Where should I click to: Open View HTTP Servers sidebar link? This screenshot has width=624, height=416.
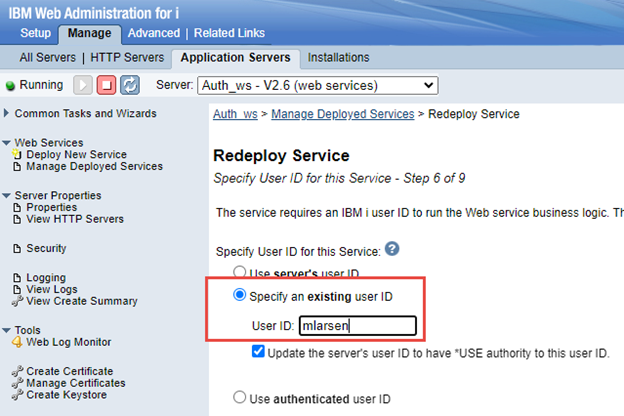click(75, 219)
